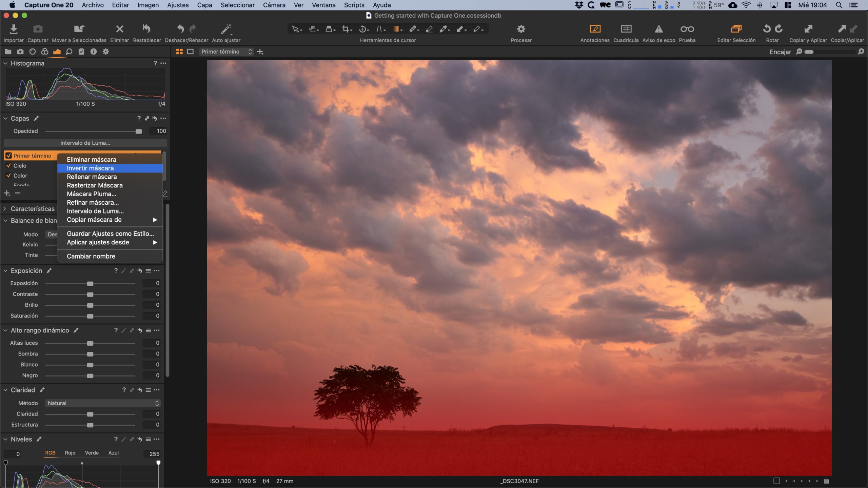Select the pan hand cursor tool
868x488 pixels.
coord(313,29)
